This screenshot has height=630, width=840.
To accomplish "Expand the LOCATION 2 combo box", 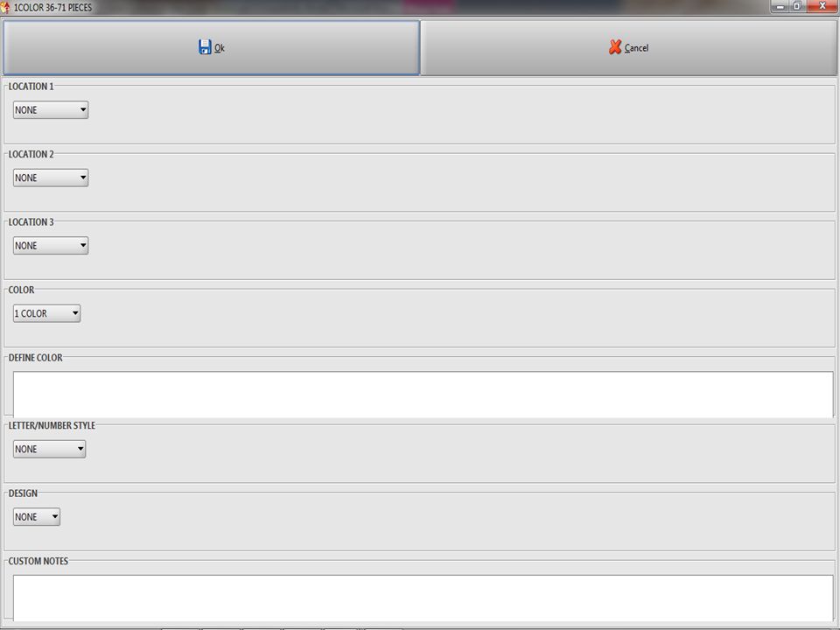I will [51, 178].
